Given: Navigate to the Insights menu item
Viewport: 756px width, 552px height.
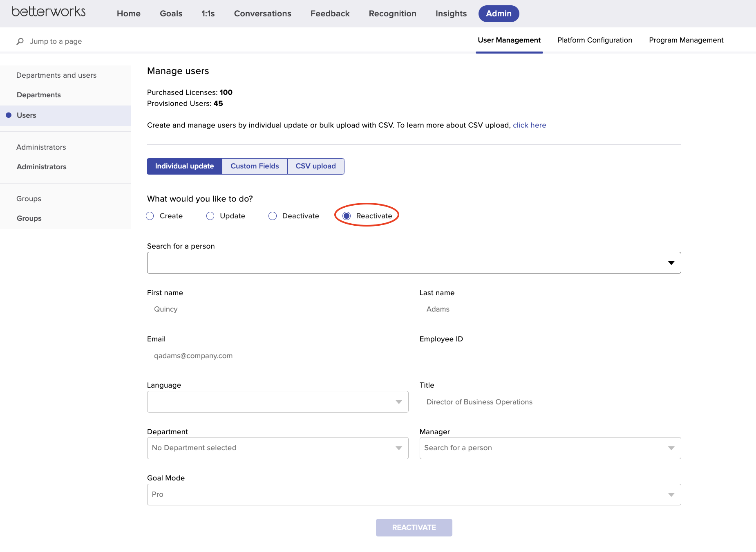Looking at the screenshot, I should pyautogui.click(x=451, y=13).
